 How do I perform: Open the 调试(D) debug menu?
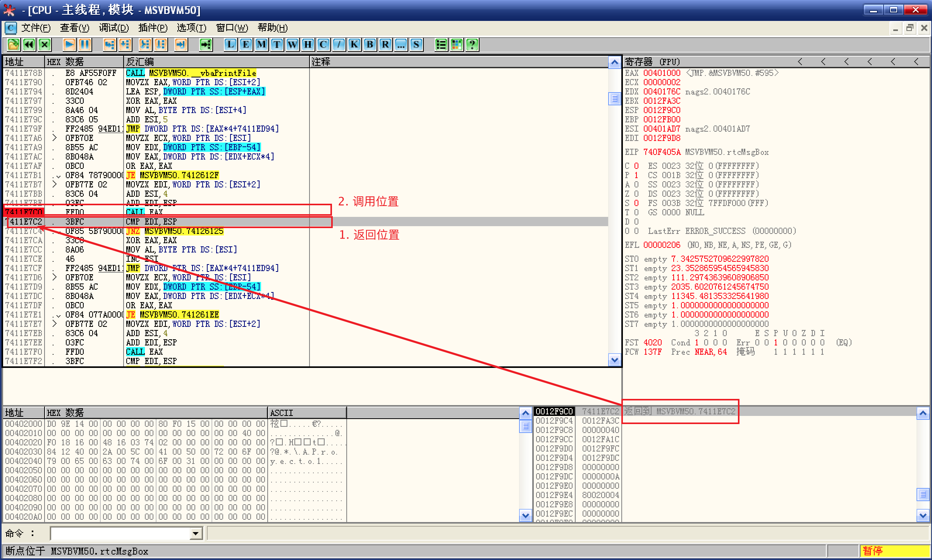(113, 28)
